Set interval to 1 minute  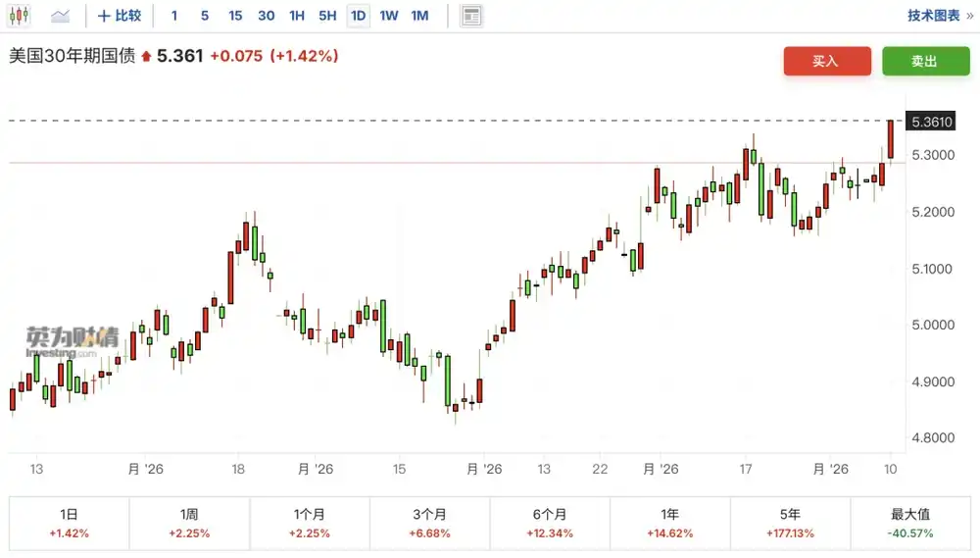[x=174, y=16]
